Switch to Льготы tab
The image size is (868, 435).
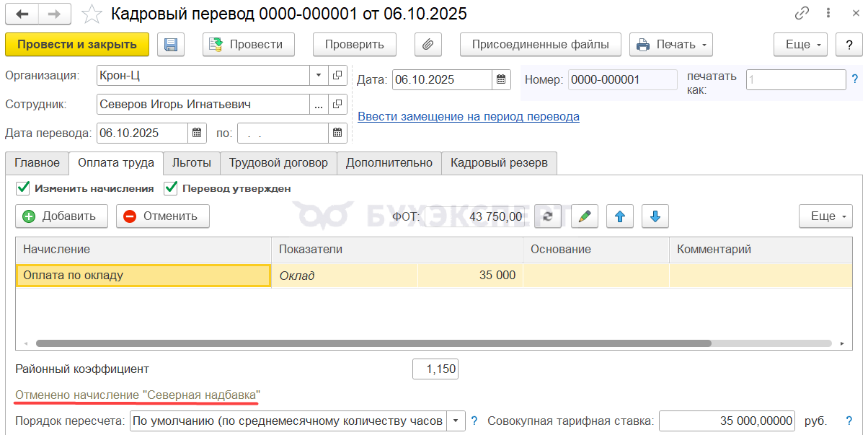point(192,163)
